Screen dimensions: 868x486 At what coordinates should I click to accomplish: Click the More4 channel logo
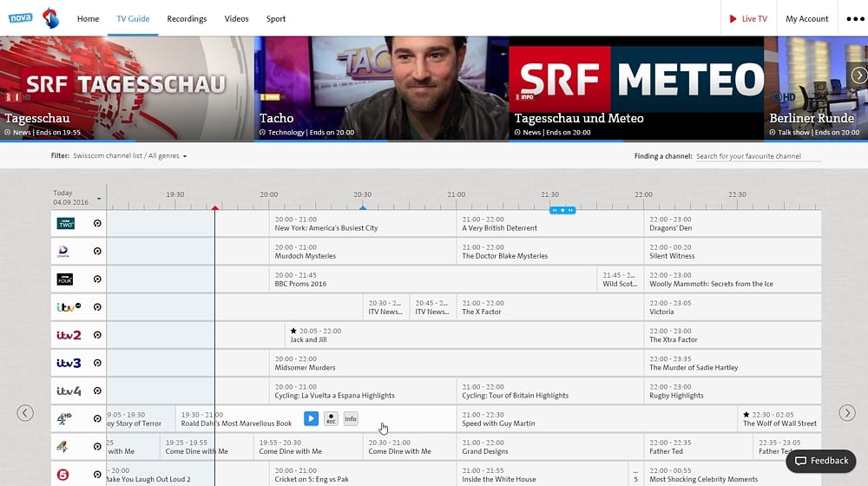coord(62,446)
